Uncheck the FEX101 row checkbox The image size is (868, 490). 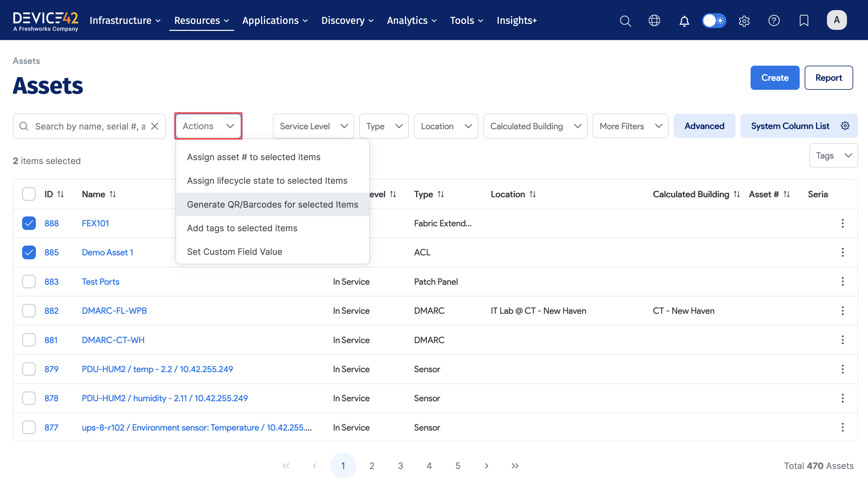29,223
